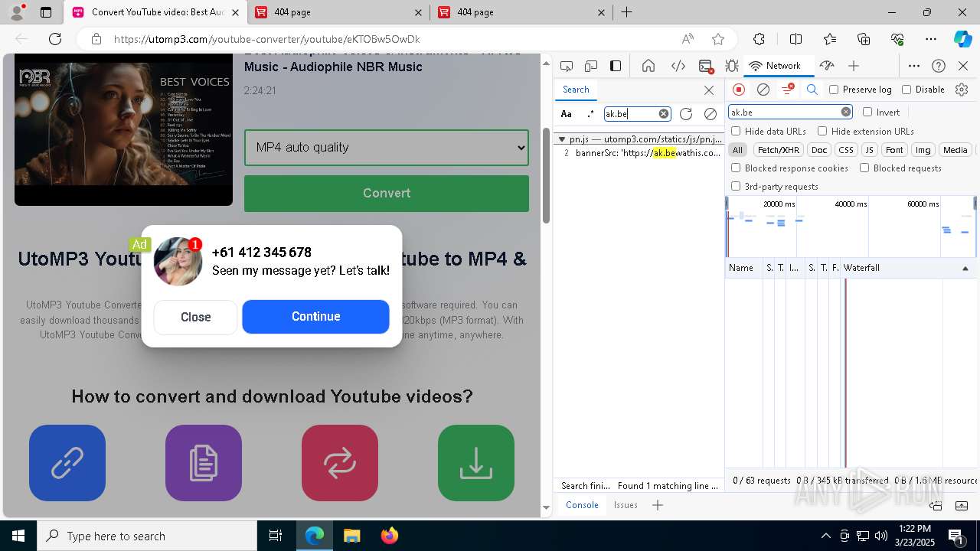Open DevTools help question mark

[x=939, y=66]
